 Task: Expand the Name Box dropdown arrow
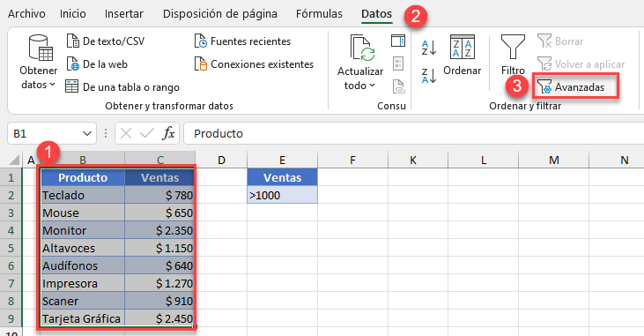tap(86, 134)
